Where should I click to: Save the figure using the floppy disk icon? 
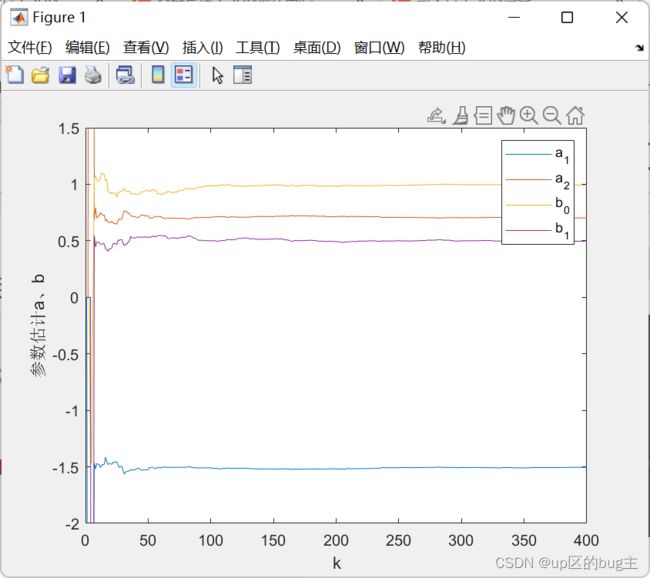tap(67, 75)
